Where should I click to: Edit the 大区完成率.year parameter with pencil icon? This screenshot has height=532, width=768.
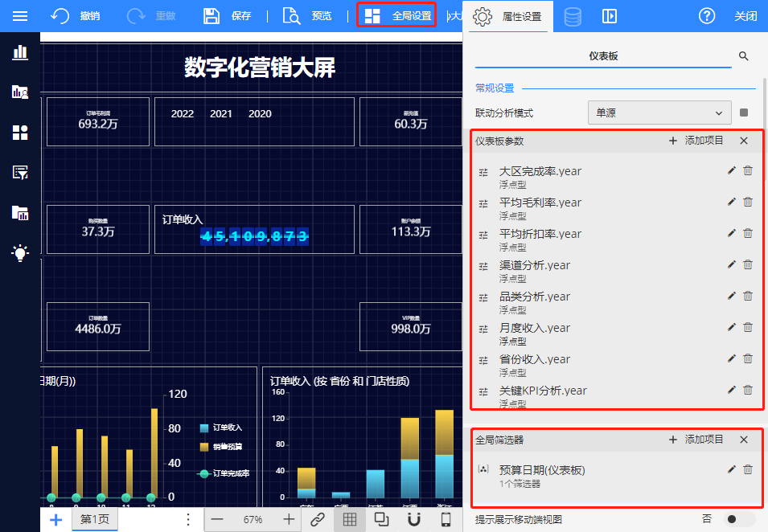(731, 170)
